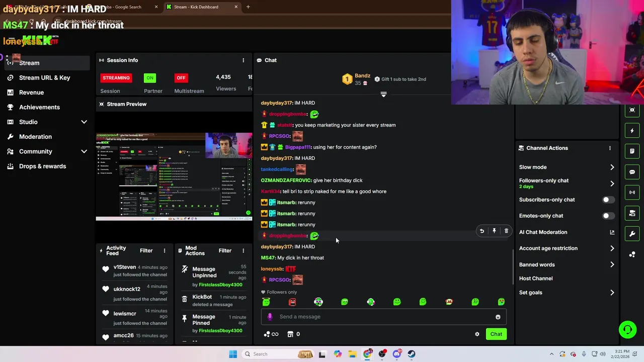Viewport: 644px width, 362px height.
Task: Pin the hovered droppingbombs chat message
Action: tap(494, 231)
